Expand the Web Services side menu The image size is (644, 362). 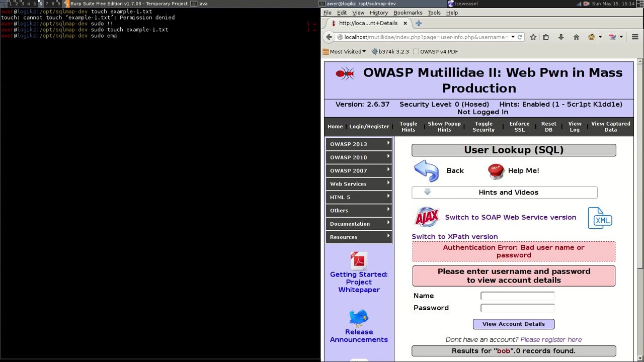pos(359,184)
